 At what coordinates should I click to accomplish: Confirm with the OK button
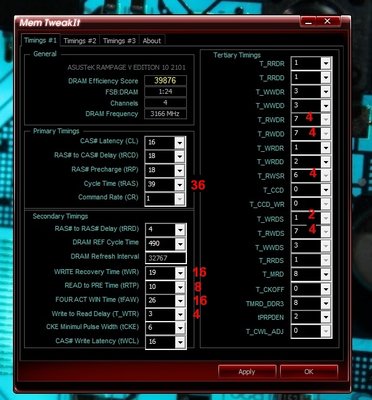309,372
